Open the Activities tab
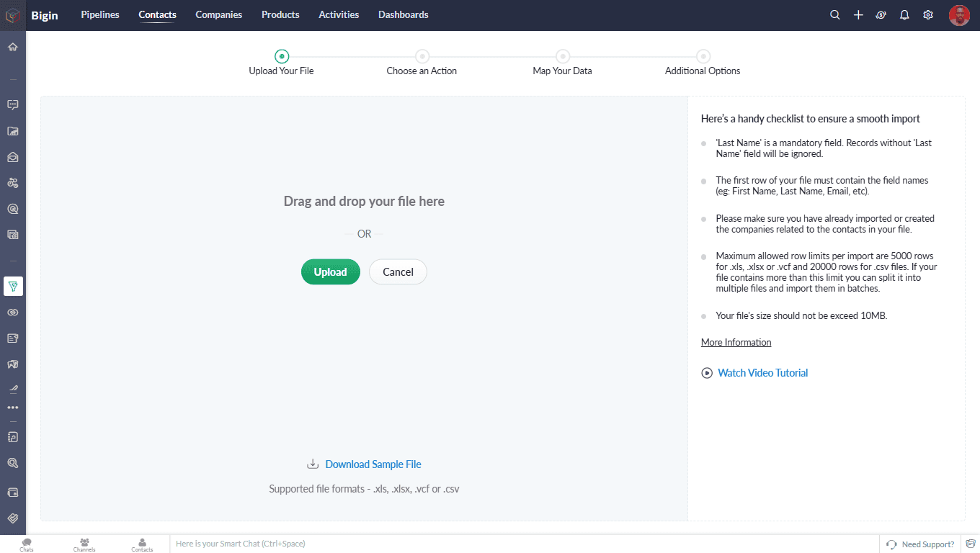Viewport: 980px width, 553px height. click(x=339, y=14)
